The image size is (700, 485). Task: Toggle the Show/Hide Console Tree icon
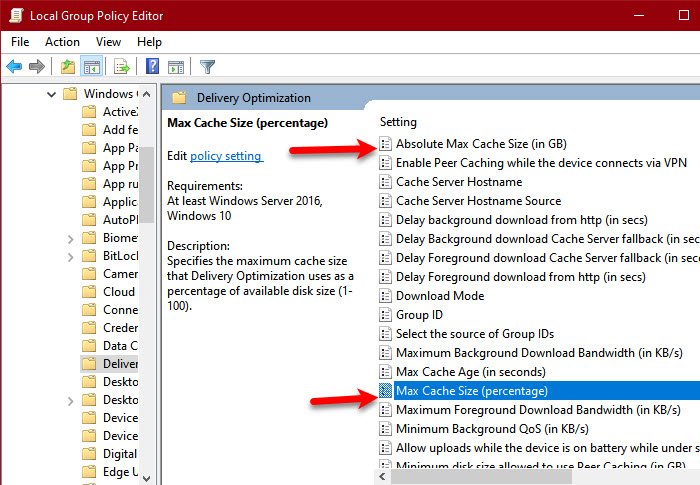[x=90, y=67]
